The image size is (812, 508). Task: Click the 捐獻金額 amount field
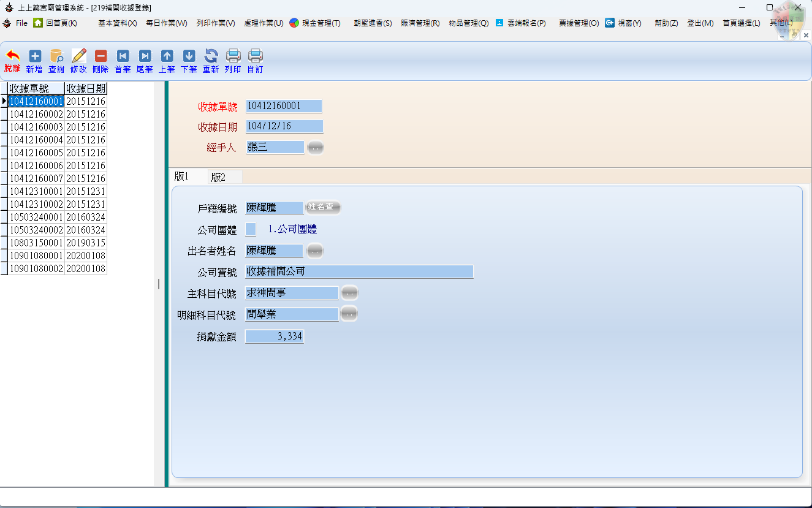(x=275, y=336)
